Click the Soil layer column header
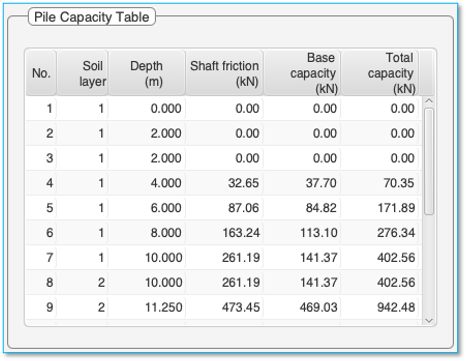The image size is (466, 361). [82, 73]
